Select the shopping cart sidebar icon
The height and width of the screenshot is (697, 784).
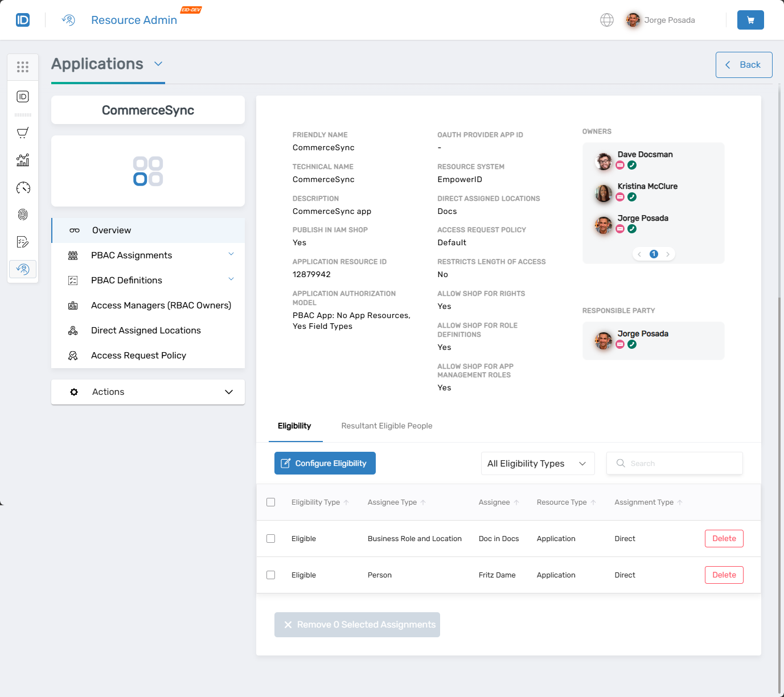23,133
